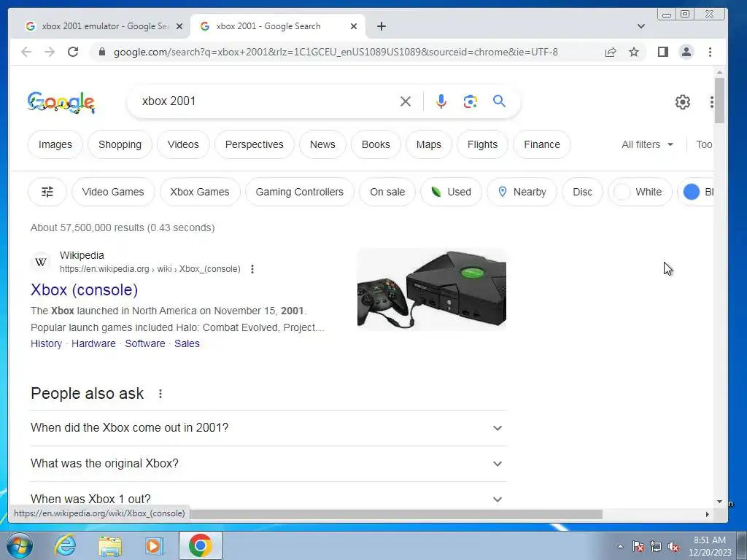Select the News search tab
Screen dimensions: 747x560
pyautogui.click(x=322, y=144)
